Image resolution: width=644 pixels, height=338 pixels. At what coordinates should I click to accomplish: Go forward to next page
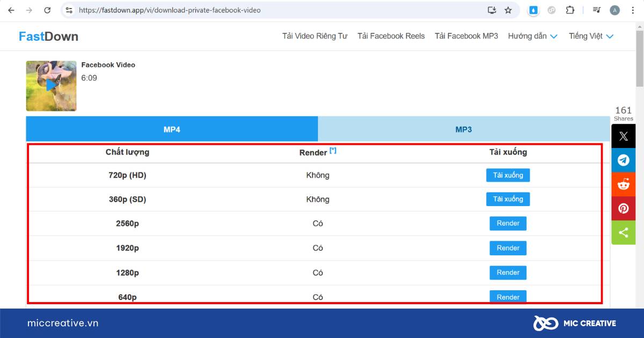29,10
